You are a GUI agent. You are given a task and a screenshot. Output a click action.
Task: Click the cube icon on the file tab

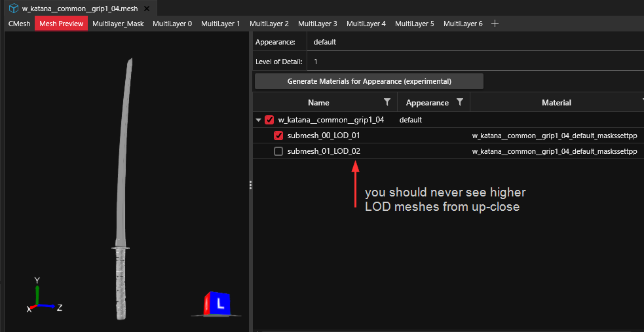13,8
